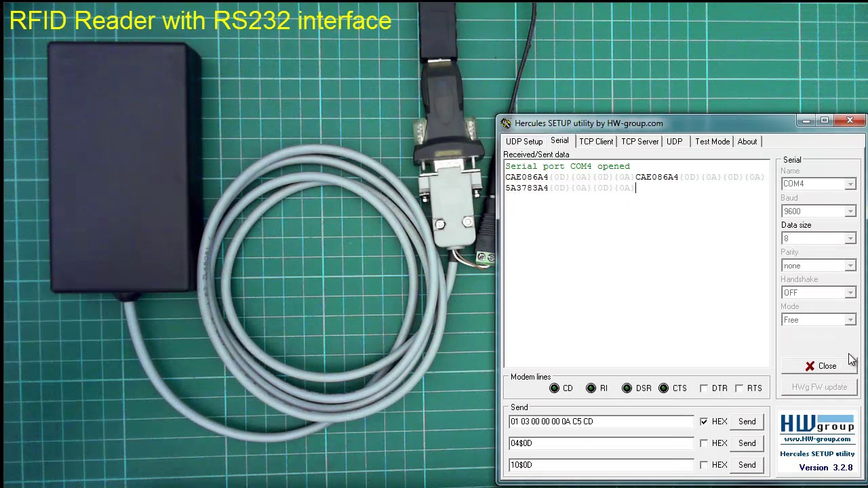Image resolution: width=868 pixels, height=488 pixels.
Task: Minimize the Hercules window
Action: (806, 121)
